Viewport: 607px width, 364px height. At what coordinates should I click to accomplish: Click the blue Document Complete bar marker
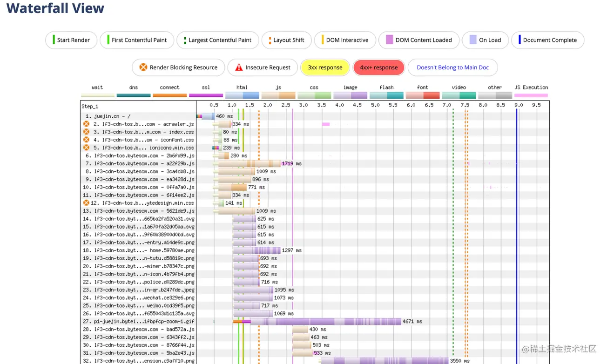pos(519,40)
